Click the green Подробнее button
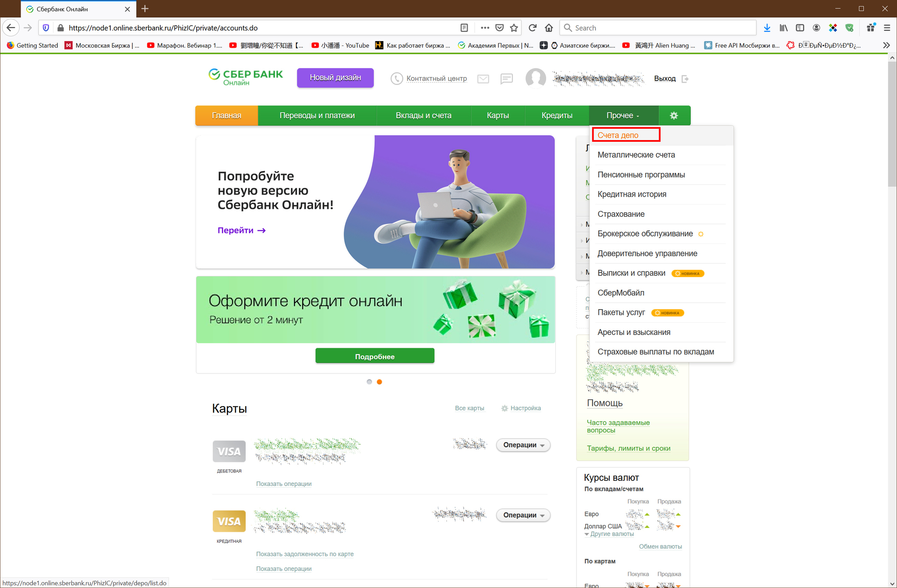 coord(374,356)
